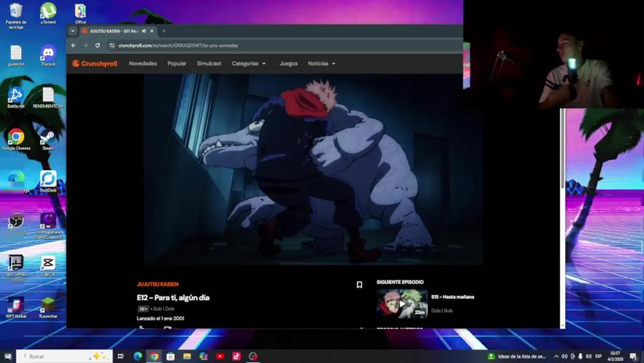The image size is (644, 363).
Task: Open the Novedades menu item
Action: point(143,64)
